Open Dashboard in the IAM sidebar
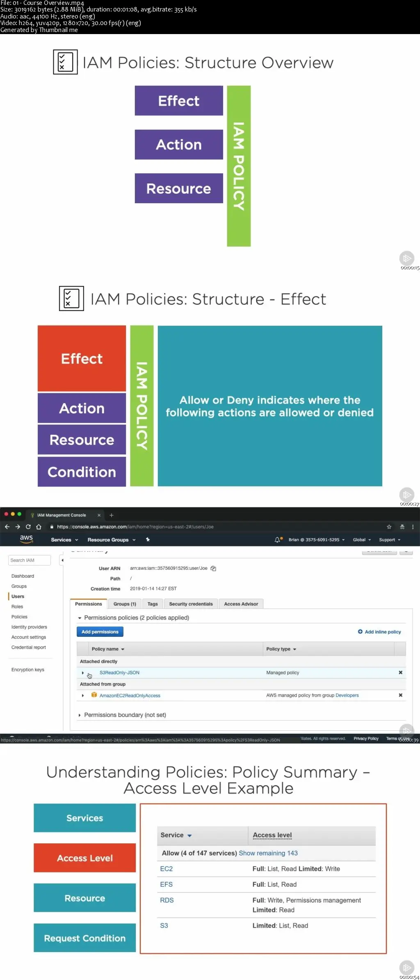420x980 pixels. click(x=23, y=576)
